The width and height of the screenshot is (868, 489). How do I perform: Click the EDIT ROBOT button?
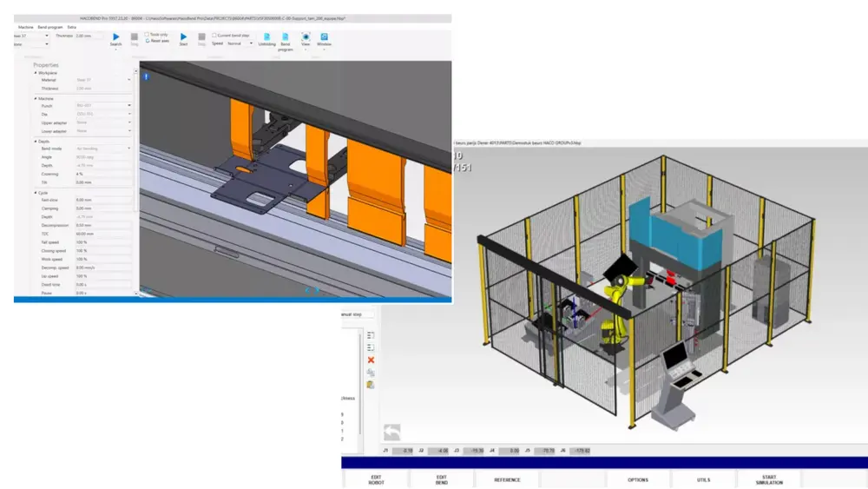377,479
